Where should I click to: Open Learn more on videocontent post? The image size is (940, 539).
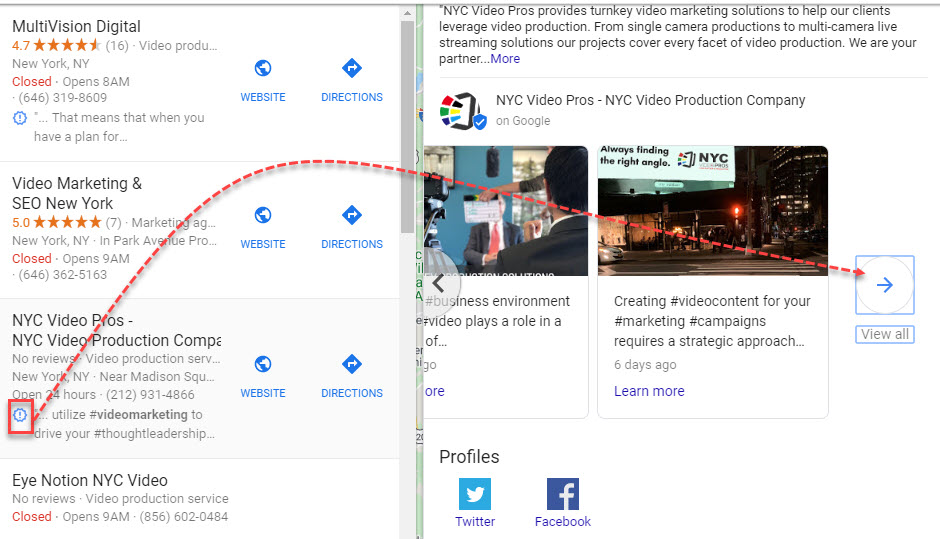pos(649,391)
